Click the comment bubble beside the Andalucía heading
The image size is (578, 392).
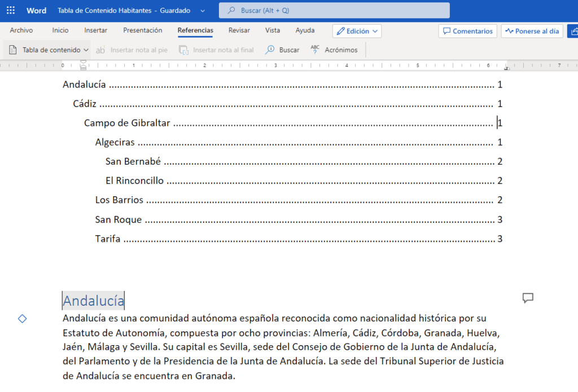point(528,298)
